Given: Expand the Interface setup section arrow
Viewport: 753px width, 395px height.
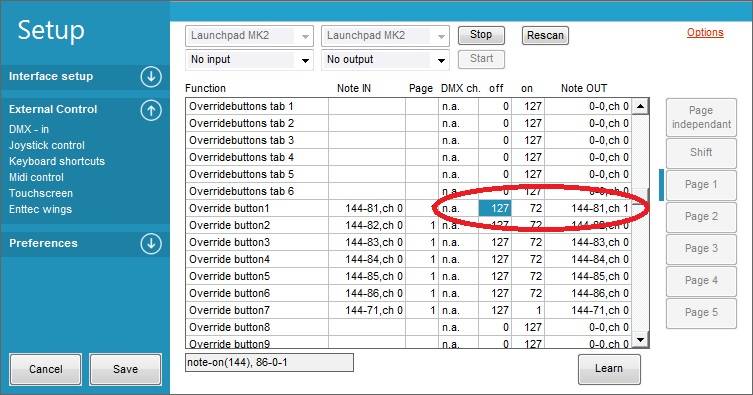Looking at the screenshot, I should pyautogui.click(x=151, y=77).
